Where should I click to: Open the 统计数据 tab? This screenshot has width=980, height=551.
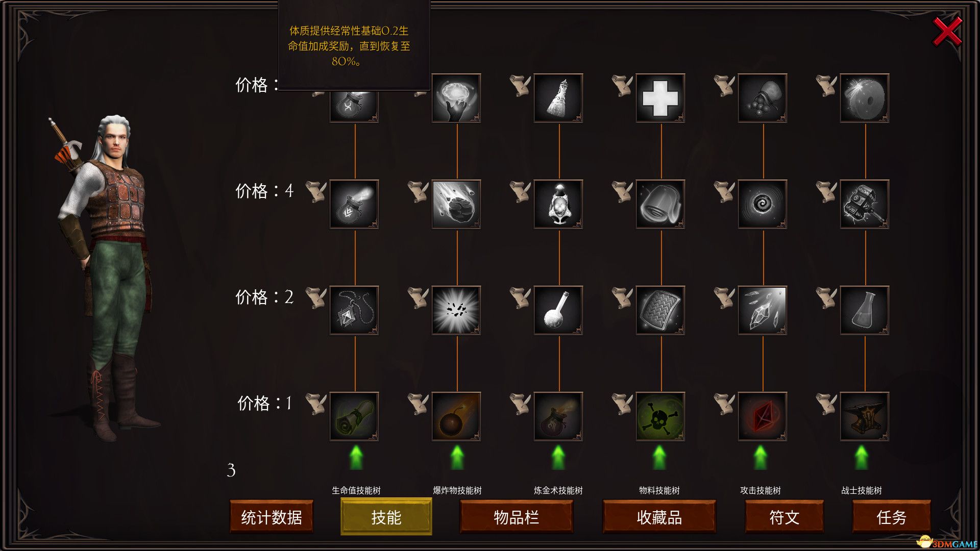coord(272,517)
